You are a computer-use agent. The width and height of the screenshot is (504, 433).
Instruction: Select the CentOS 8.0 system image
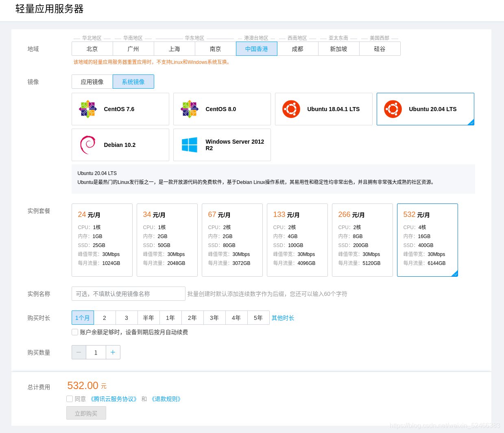pos(222,109)
